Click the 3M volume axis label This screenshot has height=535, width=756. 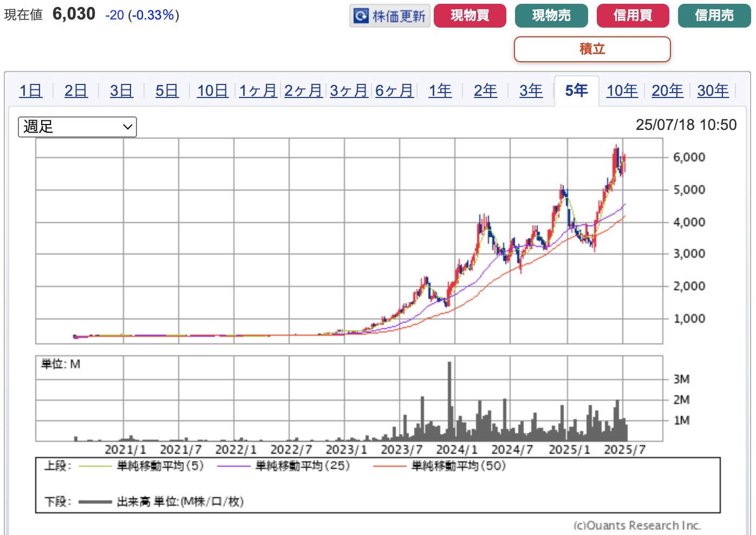681,379
